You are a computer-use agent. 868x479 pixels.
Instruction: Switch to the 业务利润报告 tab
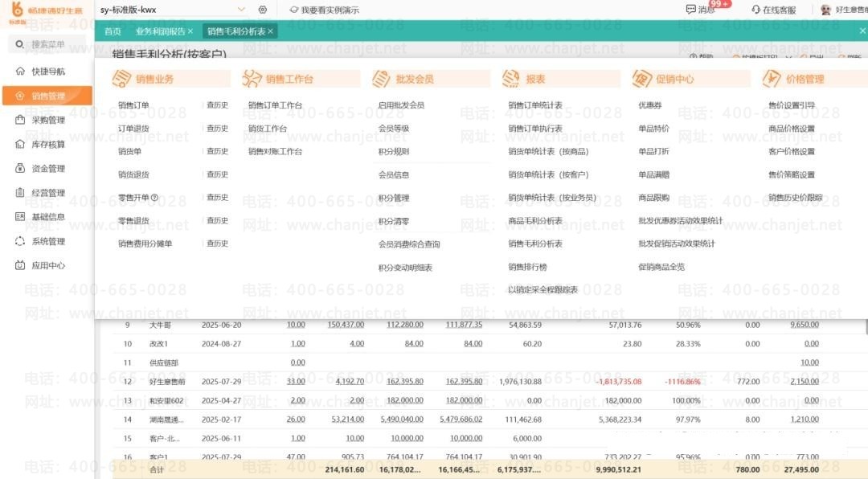tap(160, 31)
